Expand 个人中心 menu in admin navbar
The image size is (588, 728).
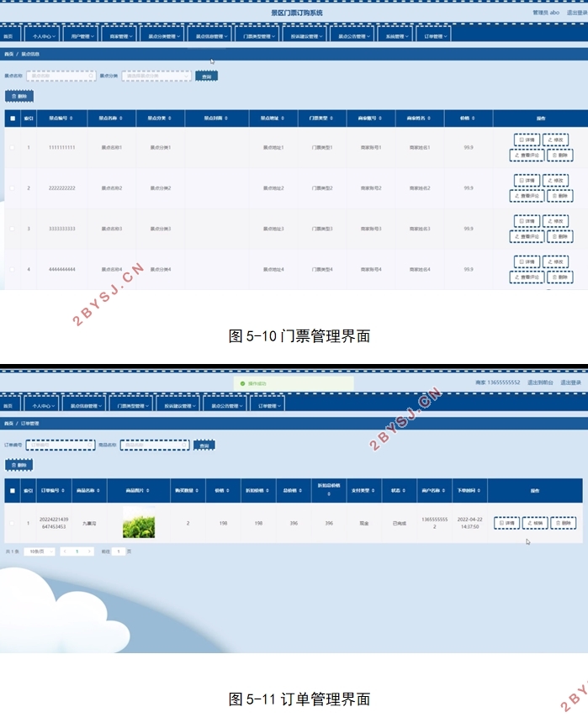[43, 36]
